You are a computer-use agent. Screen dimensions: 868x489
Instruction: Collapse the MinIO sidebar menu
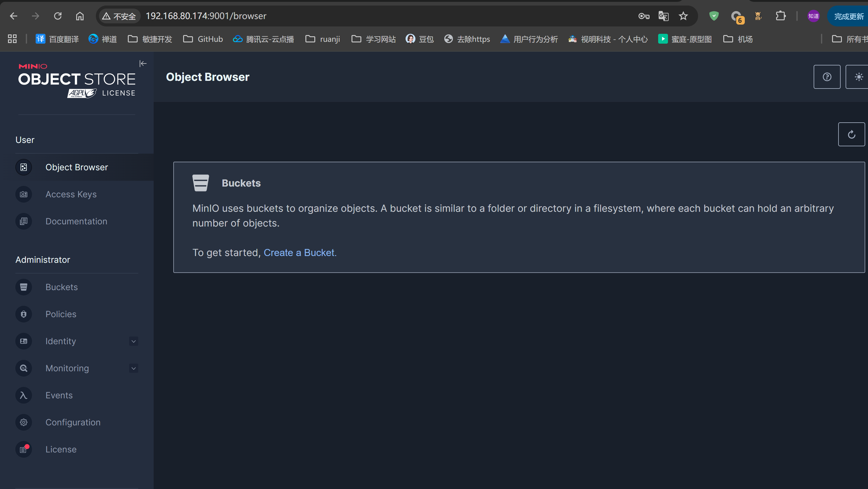click(x=143, y=63)
